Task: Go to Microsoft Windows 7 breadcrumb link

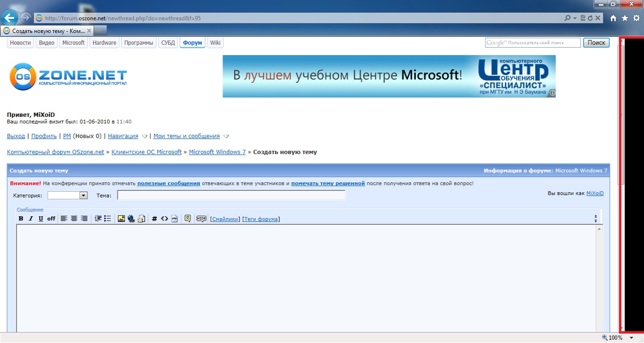Action: (217, 152)
